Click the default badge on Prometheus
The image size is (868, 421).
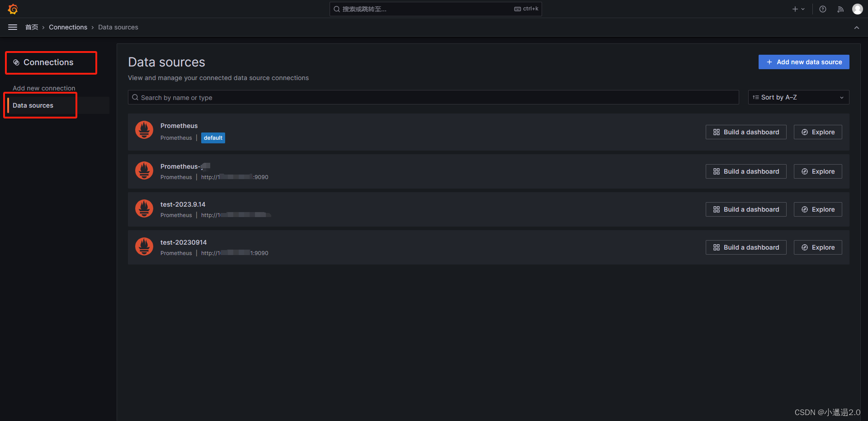213,138
